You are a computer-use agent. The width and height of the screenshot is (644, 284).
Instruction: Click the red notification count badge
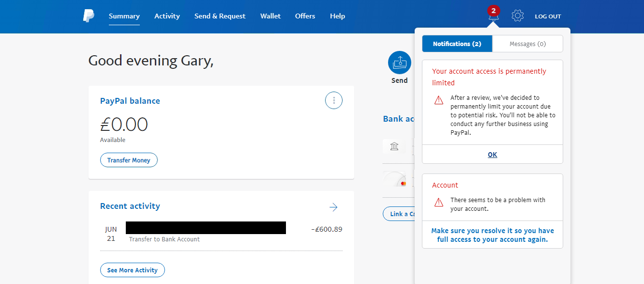[x=494, y=10]
